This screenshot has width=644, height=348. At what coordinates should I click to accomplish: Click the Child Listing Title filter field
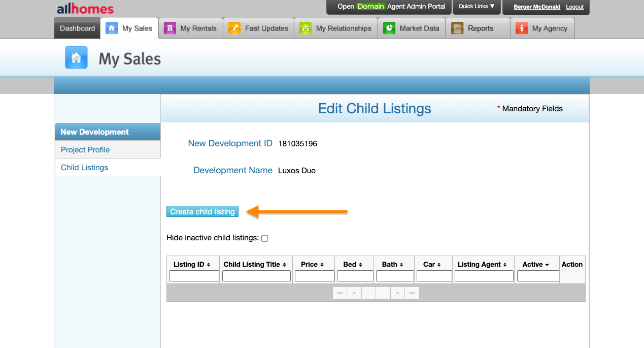click(x=256, y=276)
